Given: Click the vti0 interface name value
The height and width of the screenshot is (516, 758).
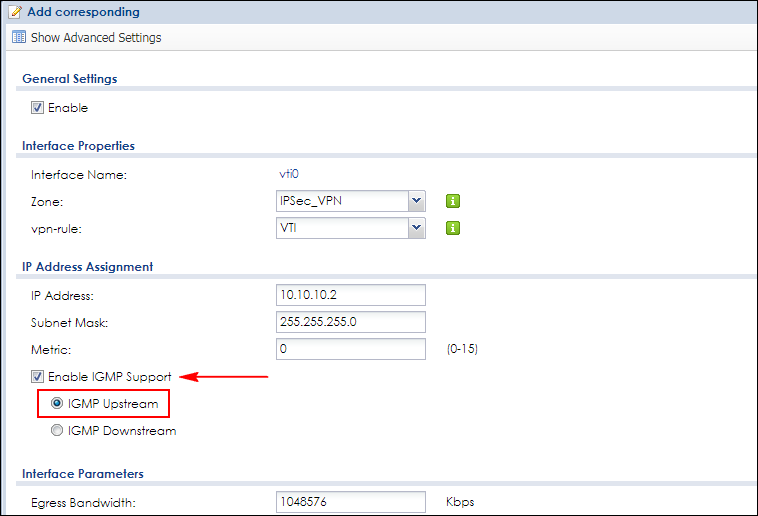Looking at the screenshot, I should pos(289,174).
